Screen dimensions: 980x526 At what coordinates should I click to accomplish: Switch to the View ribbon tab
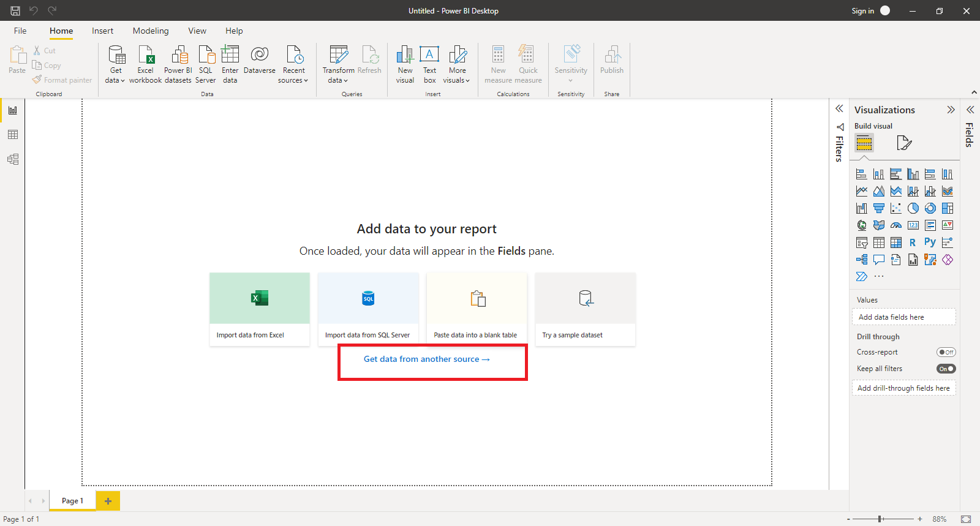pyautogui.click(x=197, y=31)
